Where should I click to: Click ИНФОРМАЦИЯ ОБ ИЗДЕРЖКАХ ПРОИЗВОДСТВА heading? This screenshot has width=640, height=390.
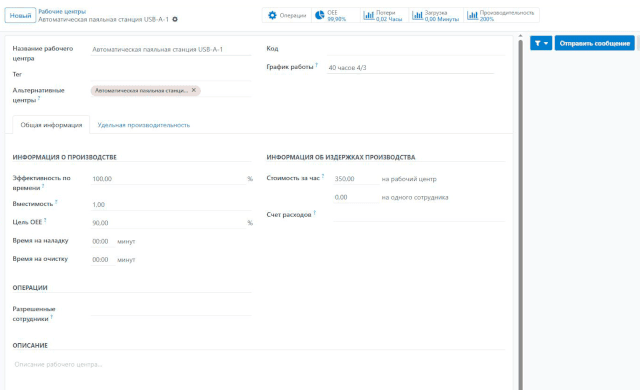click(341, 157)
